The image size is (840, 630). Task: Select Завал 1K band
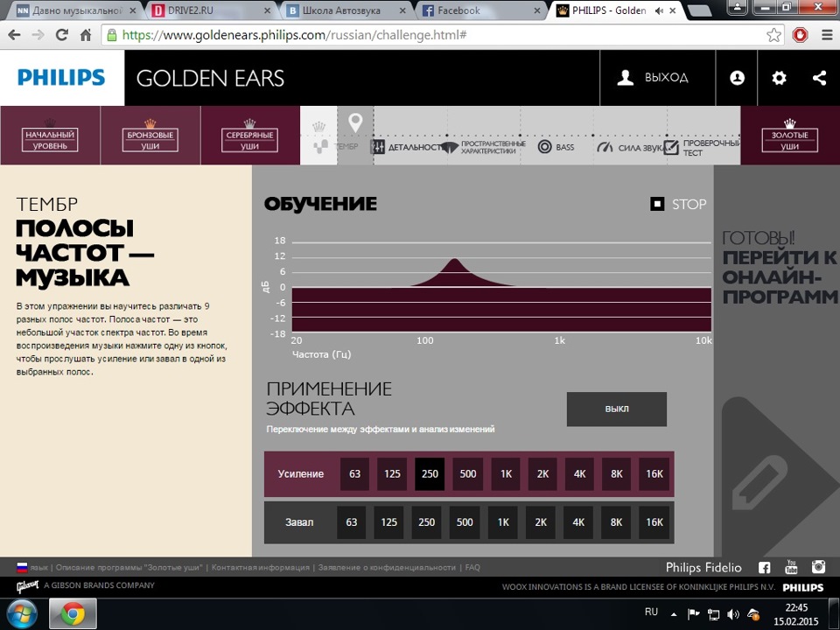point(503,522)
